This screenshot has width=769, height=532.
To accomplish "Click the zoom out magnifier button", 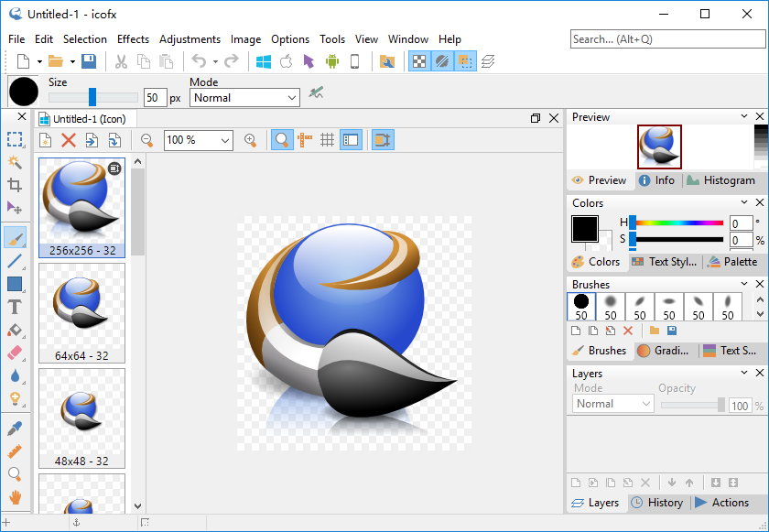I will pyautogui.click(x=146, y=140).
